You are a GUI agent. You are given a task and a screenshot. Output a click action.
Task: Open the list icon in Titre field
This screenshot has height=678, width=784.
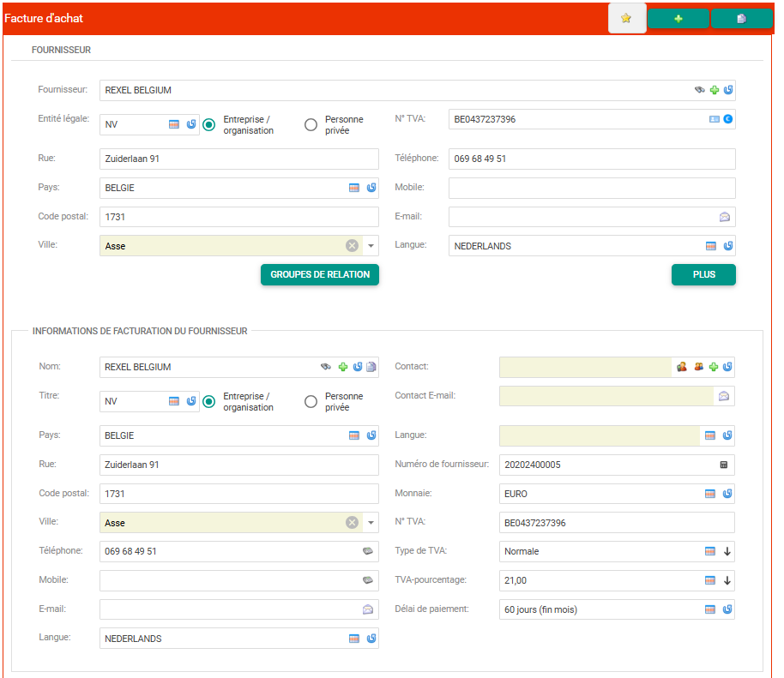pos(174,401)
